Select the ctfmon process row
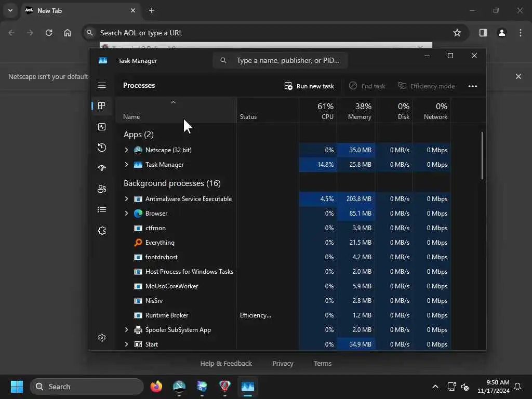The width and height of the screenshot is (532, 399). pos(283,228)
